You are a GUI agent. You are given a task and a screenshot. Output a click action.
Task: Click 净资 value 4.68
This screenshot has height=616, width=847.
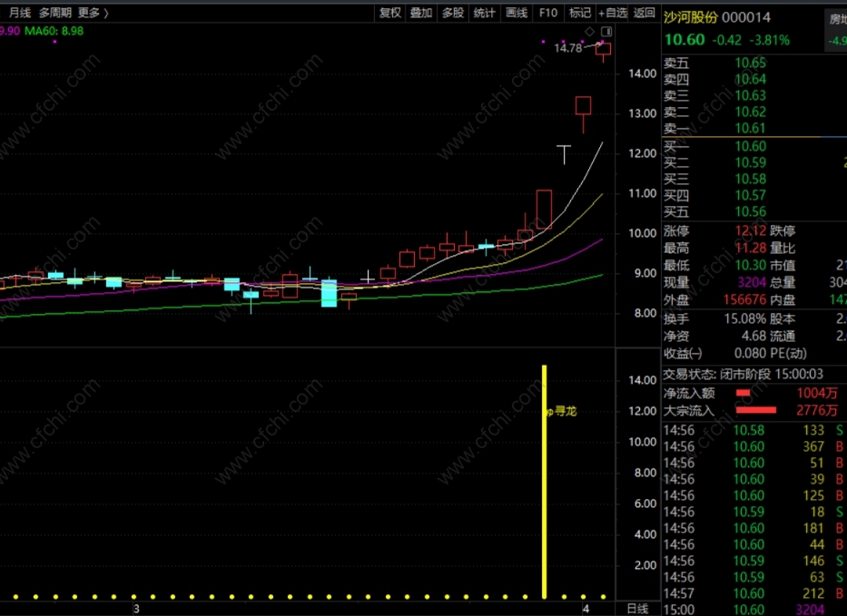pyautogui.click(x=753, y=336)
